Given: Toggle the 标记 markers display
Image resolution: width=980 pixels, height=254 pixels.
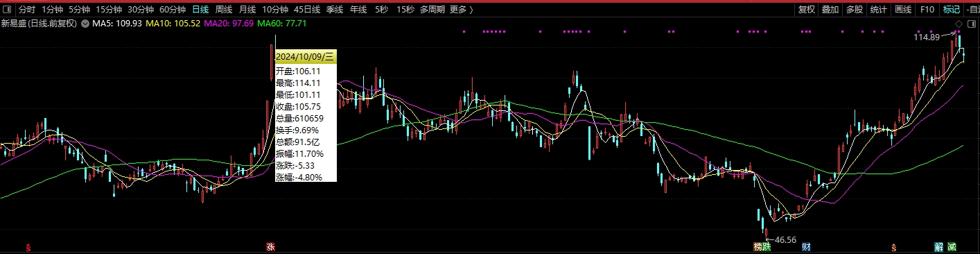Looking at the screenshot, I should coord(951,10).
